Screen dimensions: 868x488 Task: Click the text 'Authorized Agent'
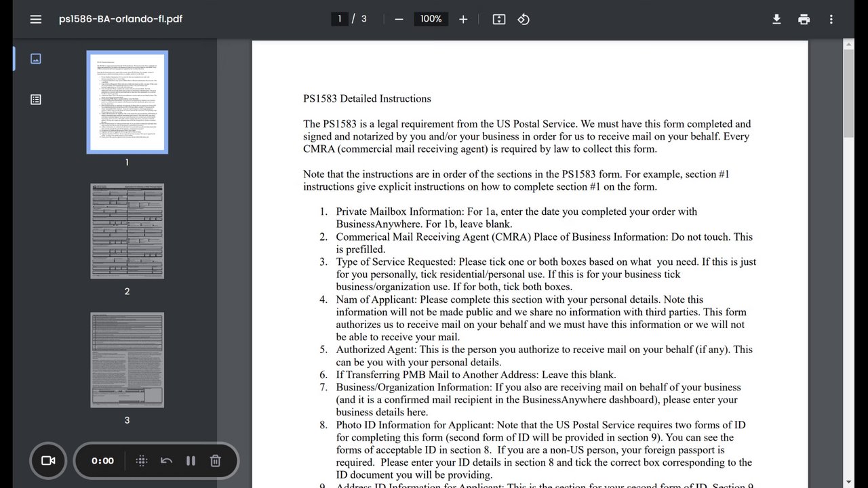(x=375, y=350)
